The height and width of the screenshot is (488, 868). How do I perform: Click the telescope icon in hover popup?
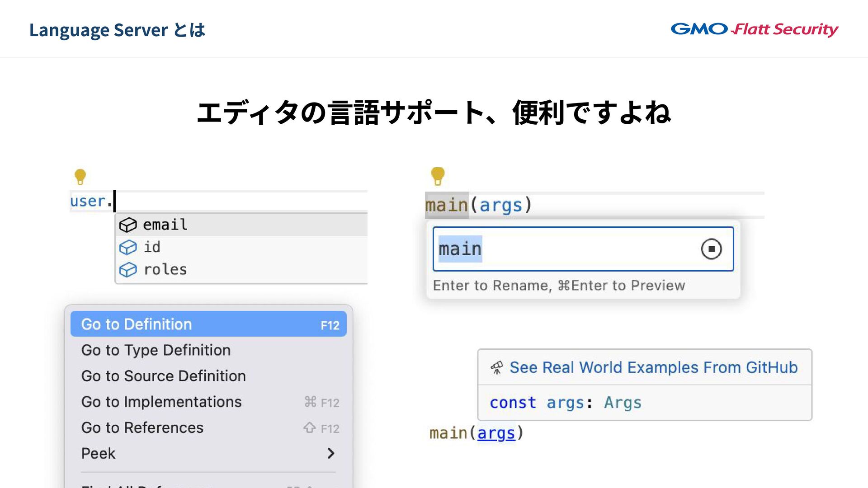pyautogui.click(x=497, y=368)
